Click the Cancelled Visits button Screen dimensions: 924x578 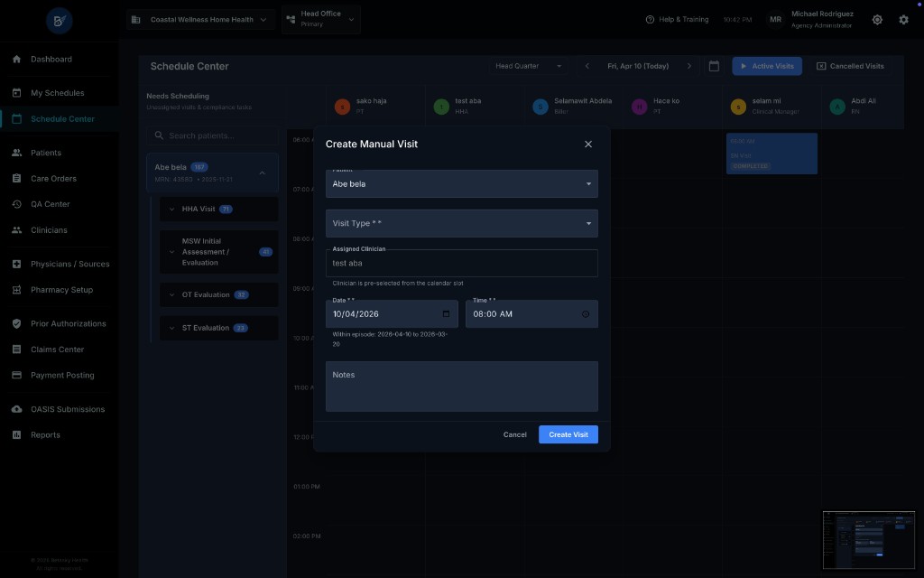coord(850,66)
